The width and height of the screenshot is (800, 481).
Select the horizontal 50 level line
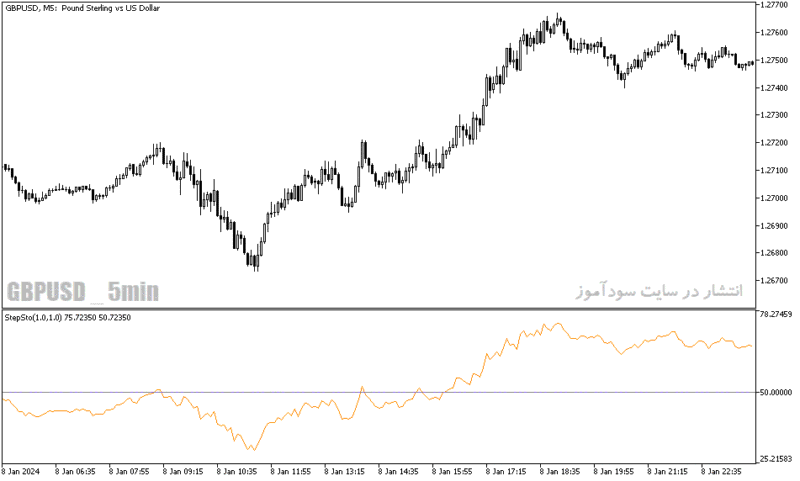[379, 392]
